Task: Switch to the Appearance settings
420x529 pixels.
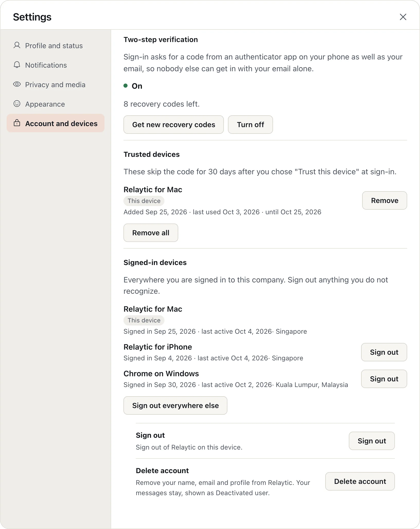Action: click(x=56, y=104)
